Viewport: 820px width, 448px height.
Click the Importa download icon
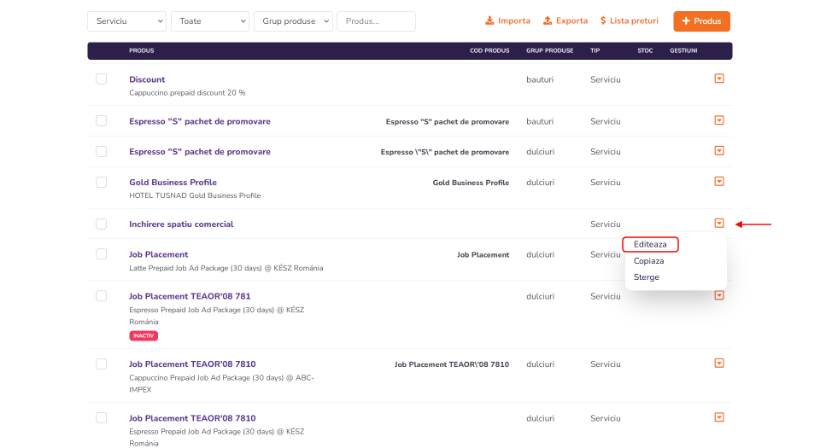coord(490,21)
